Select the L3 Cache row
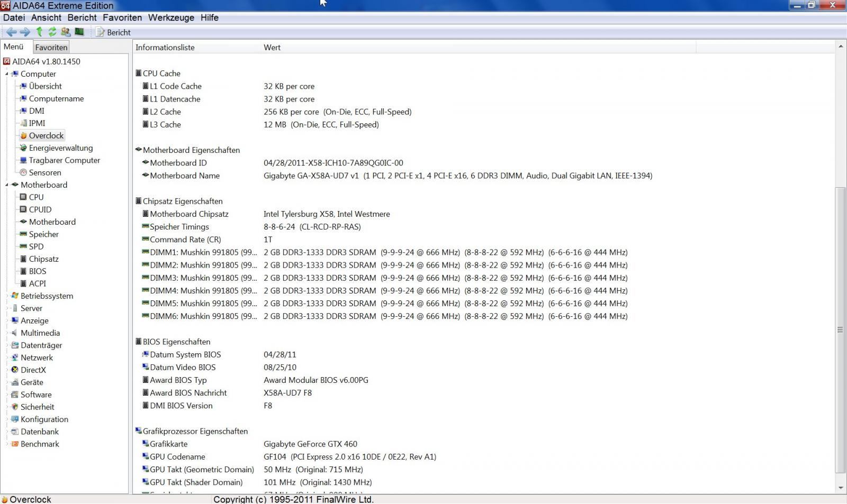 click(483, 125)
